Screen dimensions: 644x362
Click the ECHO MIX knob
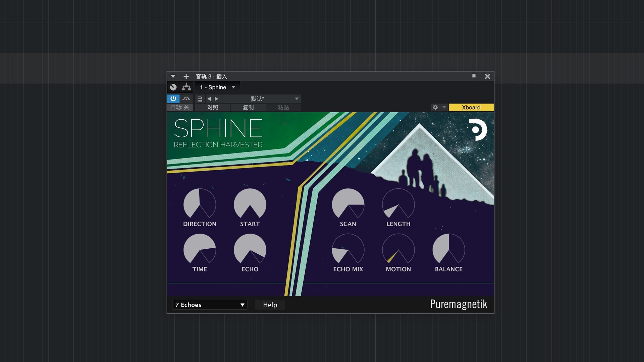348,249
